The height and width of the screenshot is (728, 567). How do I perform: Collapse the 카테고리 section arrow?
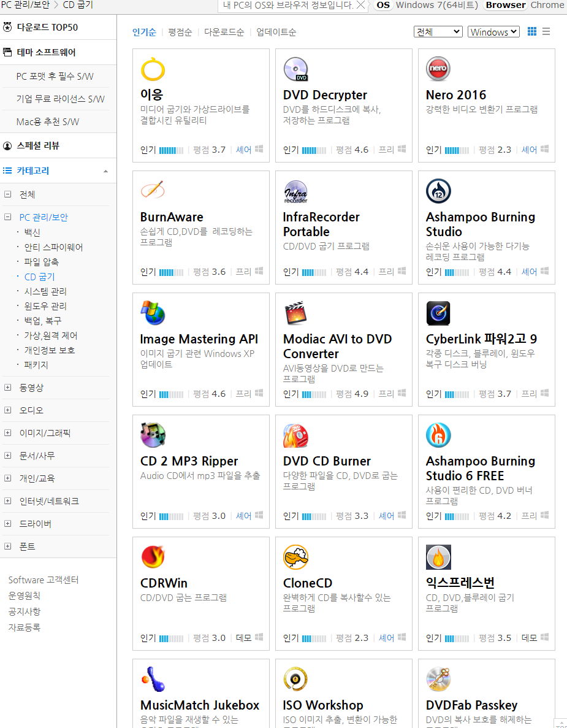[106, 171]
